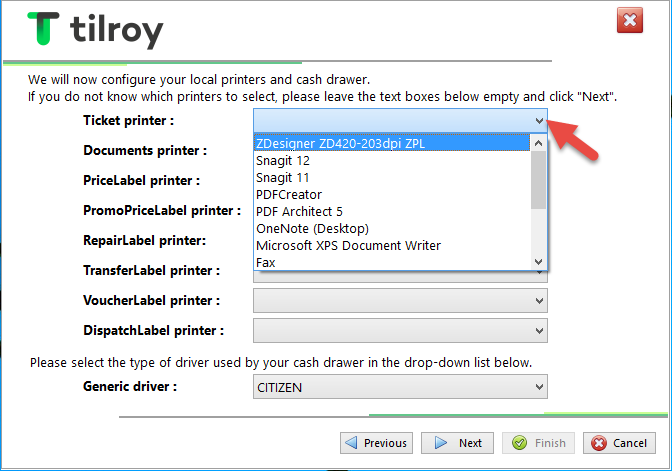Viewport: 672px width, 471px height.
Task: Click the Documents printer label
Action: (145, 150)
